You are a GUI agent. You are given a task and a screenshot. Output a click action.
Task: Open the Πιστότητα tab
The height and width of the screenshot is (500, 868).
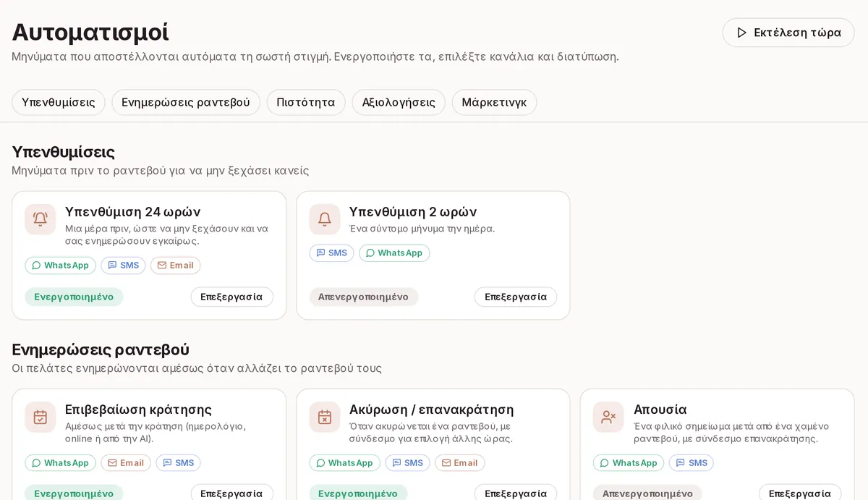pos(306,102)
